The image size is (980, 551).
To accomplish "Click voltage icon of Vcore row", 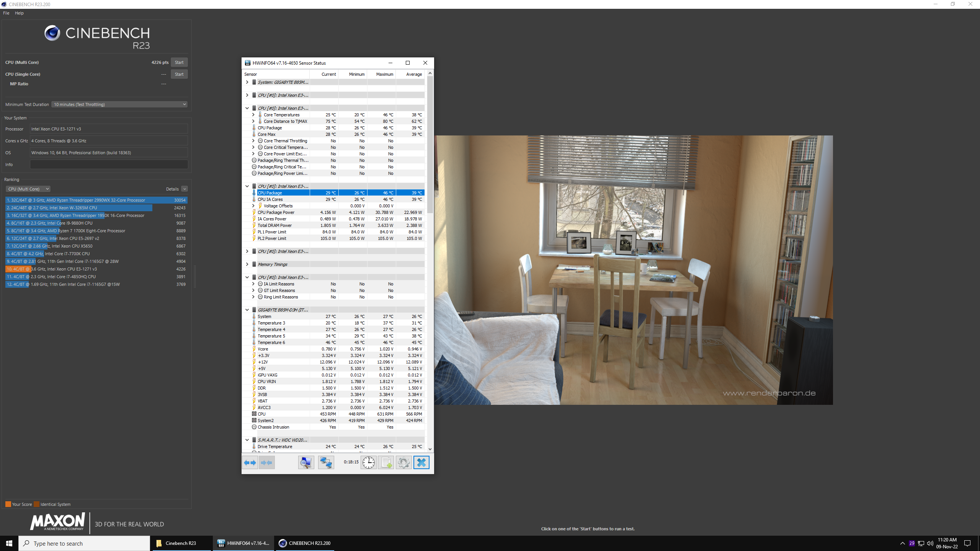I will pos(254,349).
